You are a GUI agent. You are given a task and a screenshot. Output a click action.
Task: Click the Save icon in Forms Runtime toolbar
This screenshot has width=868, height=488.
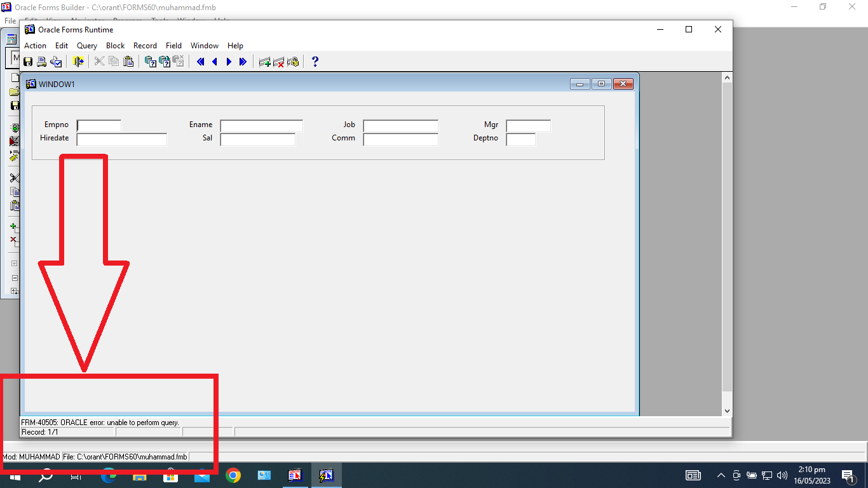point(28,62)
